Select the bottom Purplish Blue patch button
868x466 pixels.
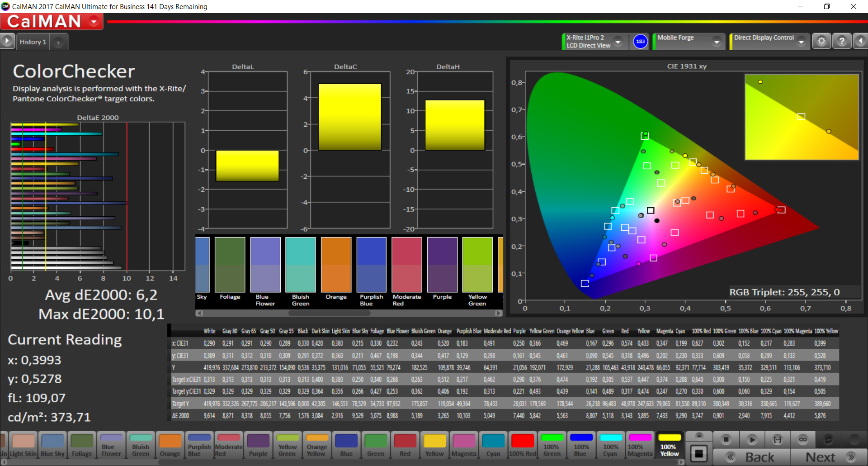[x=199, y=445]
